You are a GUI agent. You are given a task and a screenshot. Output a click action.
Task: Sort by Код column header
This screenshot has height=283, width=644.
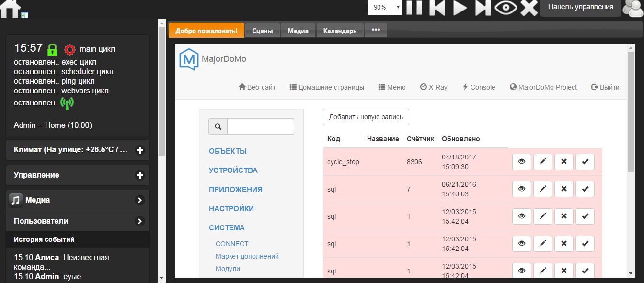point(333,139)
